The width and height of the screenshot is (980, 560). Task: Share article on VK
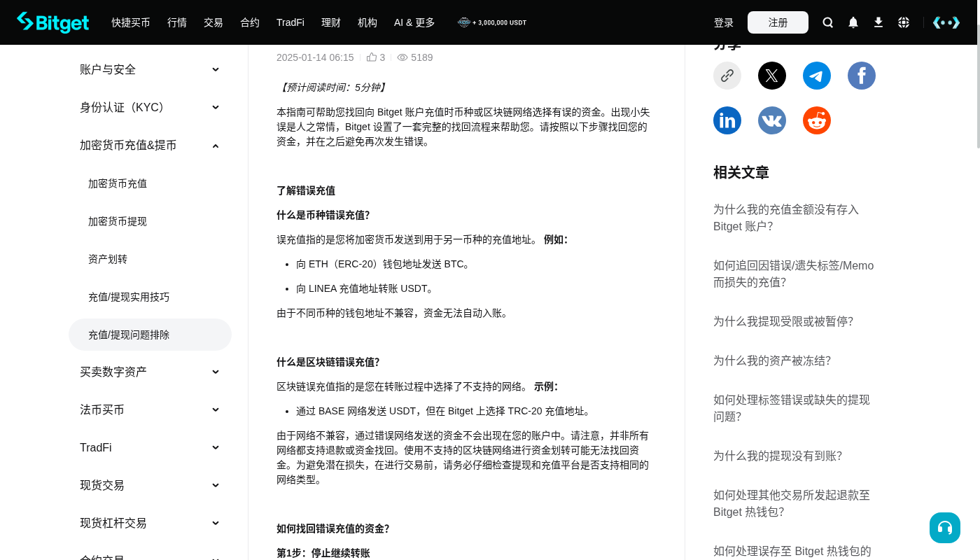772,120
